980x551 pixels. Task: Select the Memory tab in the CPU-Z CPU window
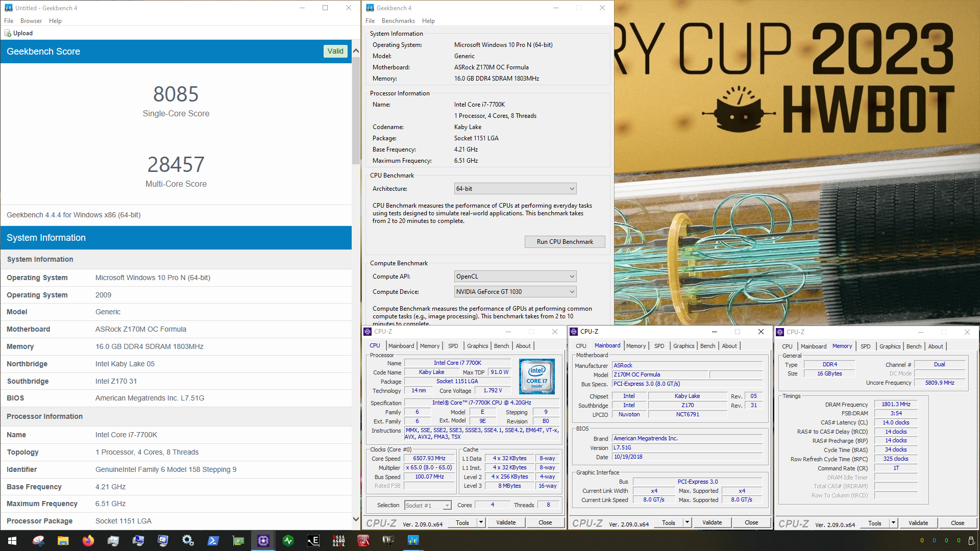click(430, 346)
